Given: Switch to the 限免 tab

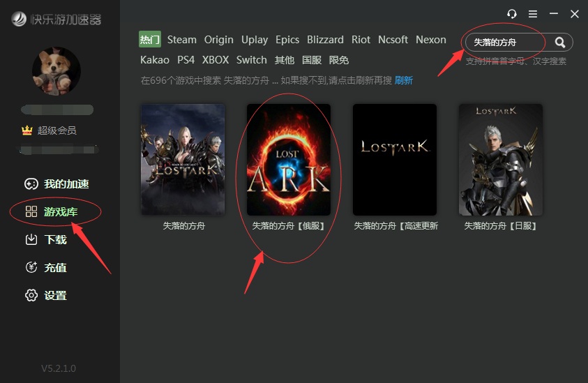Looking at the screenshot, I should pyautogui.click(x=338, y=59).
